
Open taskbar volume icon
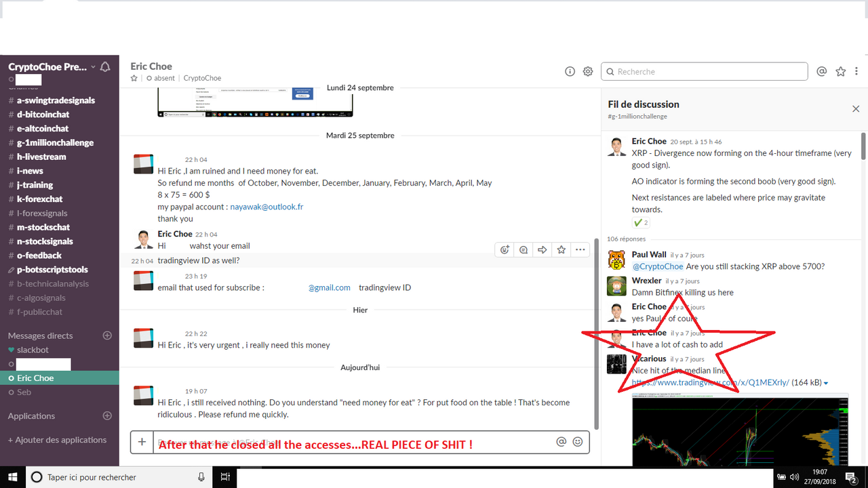click(795, 477)
